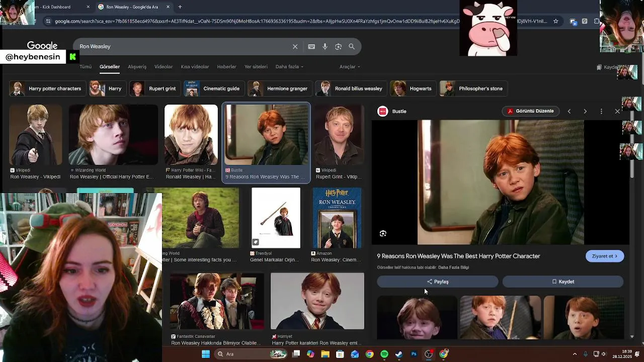This screenshot has width=644, height=362.
Task: Filter by Hogwarts chip
Action: coord(413,88)
